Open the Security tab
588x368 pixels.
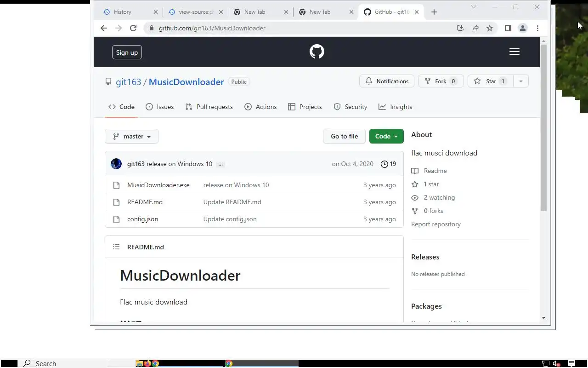coord(351,107)
